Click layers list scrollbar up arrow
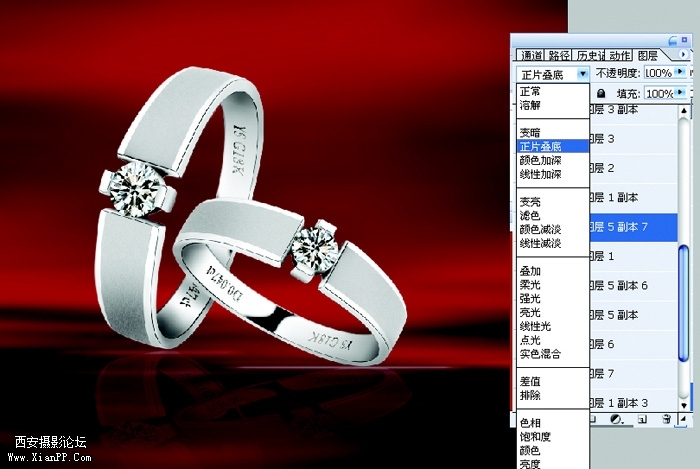The height and width of the screenshot is (469, 700). coord(683,110)
